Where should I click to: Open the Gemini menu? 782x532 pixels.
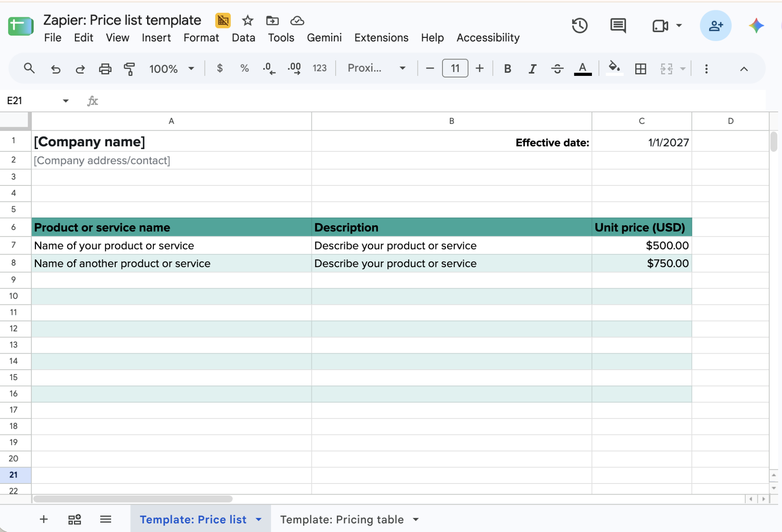324,38
